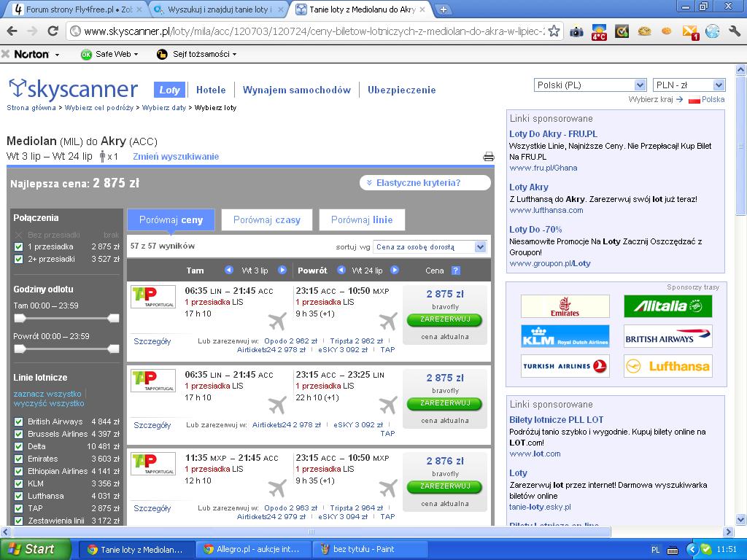Viewport: 747px width, 560px height.
Task: Click the browser address bar
Action: click(314, 31)
